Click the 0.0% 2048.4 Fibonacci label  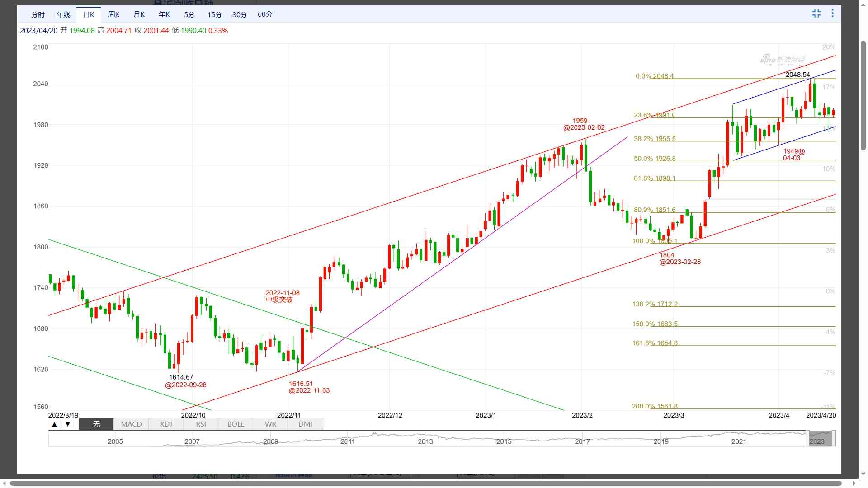click(x=655, y=76)
